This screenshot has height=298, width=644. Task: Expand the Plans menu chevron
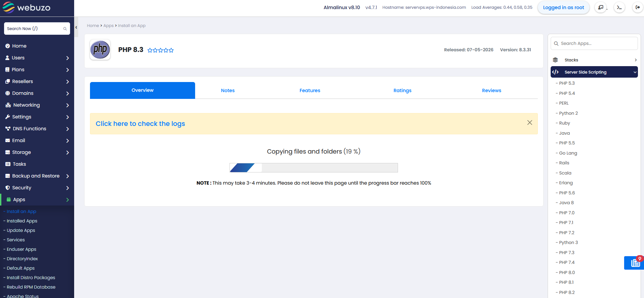[x=67, y=70]
